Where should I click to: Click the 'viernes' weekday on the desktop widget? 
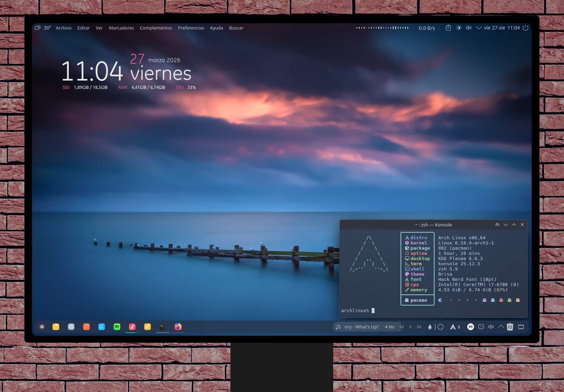(161, 74)
